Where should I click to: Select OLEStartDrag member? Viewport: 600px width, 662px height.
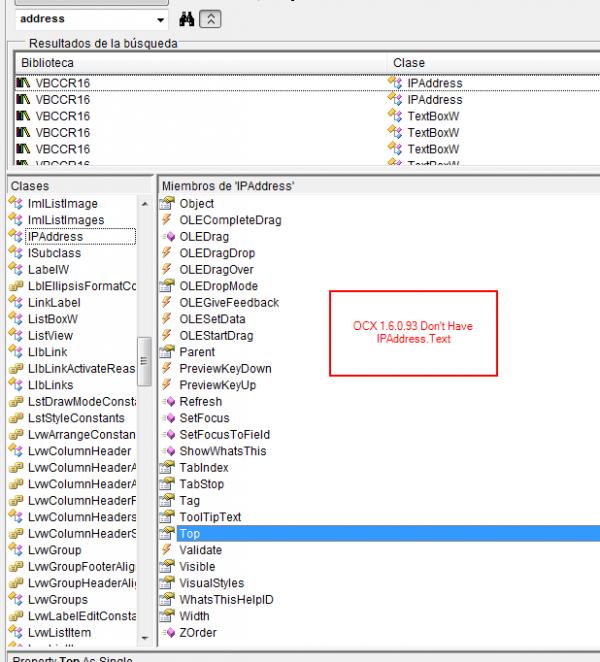click(216, 336)
